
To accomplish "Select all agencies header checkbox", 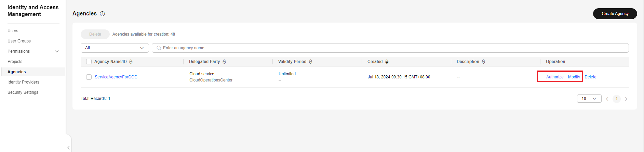I will (x=89, y=62).
